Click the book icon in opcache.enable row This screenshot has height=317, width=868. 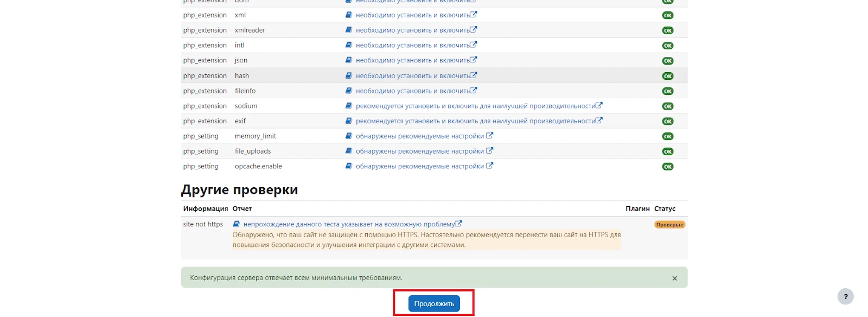pyautogui.click(x=349, y=166)
